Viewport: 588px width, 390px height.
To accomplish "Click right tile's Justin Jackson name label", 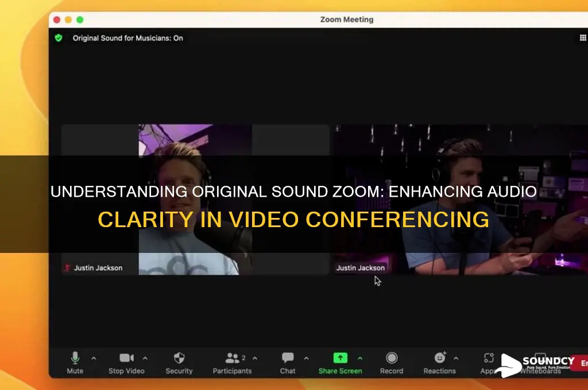I will pyautogui.click(x=361, y=268).
